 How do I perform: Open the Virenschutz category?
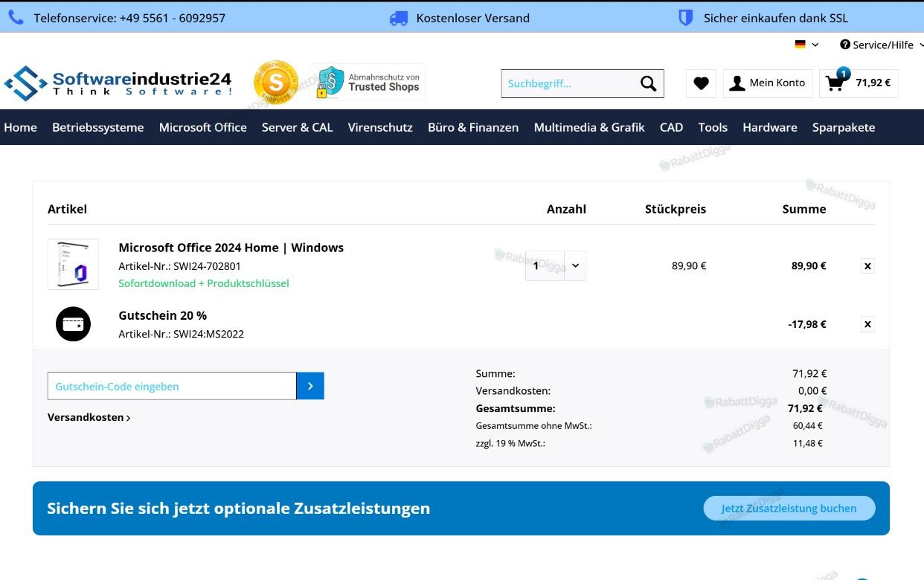[x=380, y=127]
